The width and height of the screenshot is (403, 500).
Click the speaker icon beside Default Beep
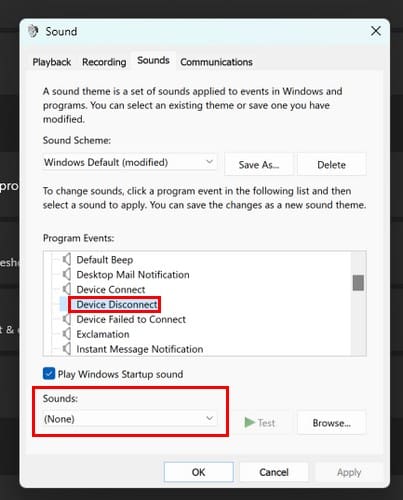coord(67,259)
